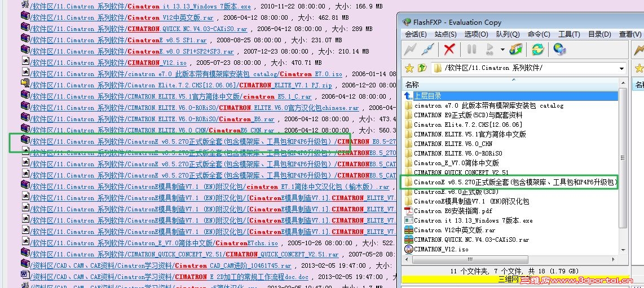Select file CIMATRON_V12.iso in FlashFXP list
Image resolution: width=644 pixels, height=288 pixels.
(441, 249)
